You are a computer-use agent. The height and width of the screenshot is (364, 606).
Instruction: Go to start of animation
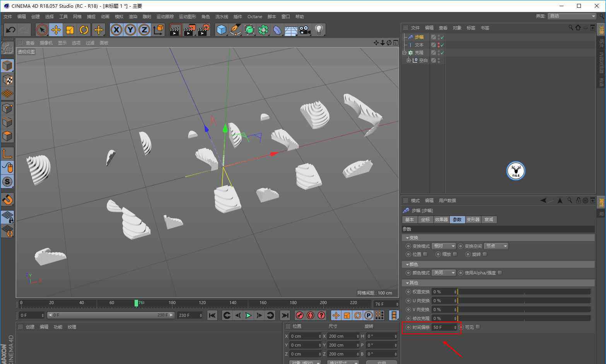212,315
